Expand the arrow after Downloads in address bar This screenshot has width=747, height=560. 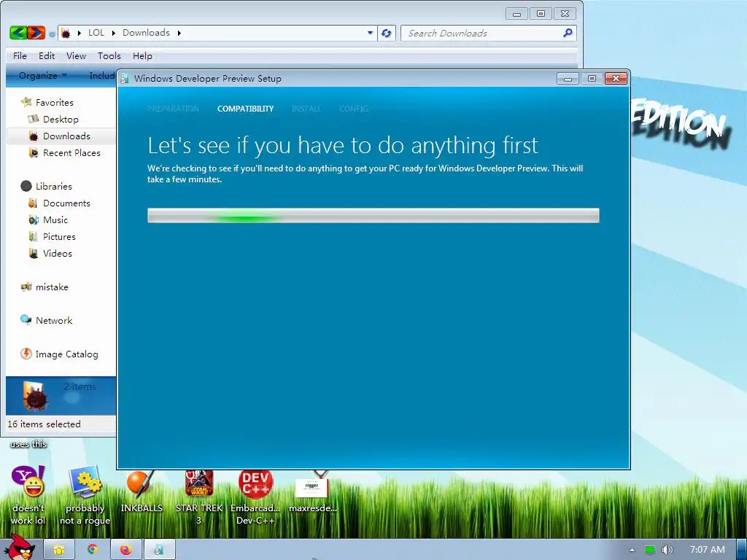tap(179, 33)
